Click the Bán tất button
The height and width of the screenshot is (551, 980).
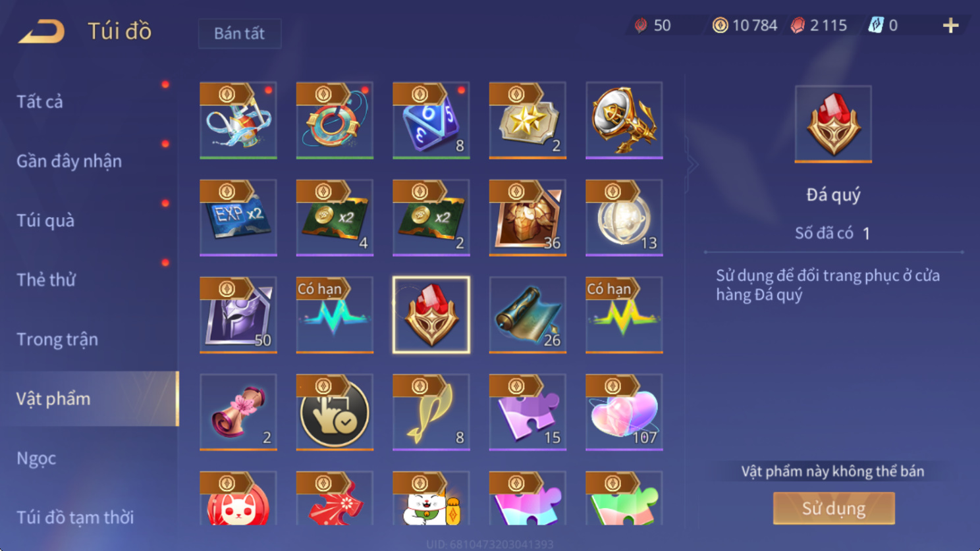240,34
